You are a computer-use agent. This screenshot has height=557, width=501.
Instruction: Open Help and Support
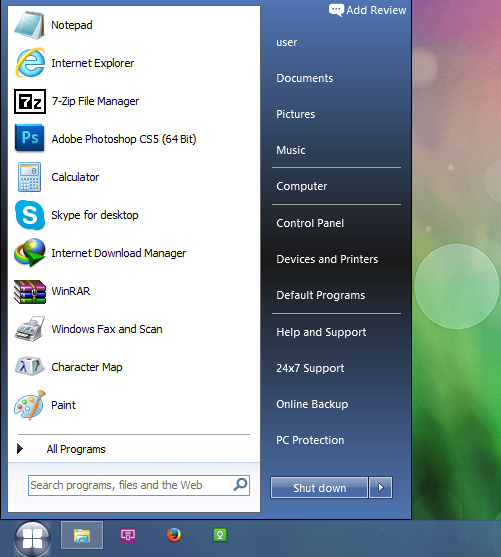321,332
